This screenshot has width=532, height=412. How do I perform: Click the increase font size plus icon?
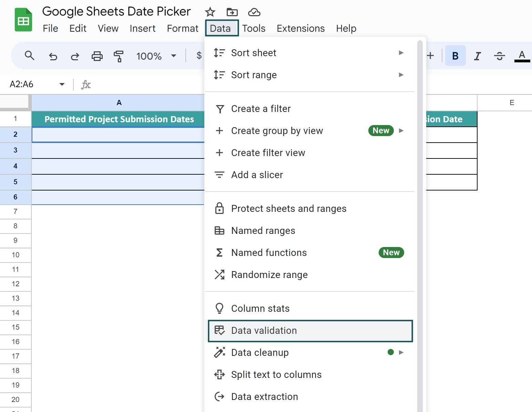(x=430, y=55)
